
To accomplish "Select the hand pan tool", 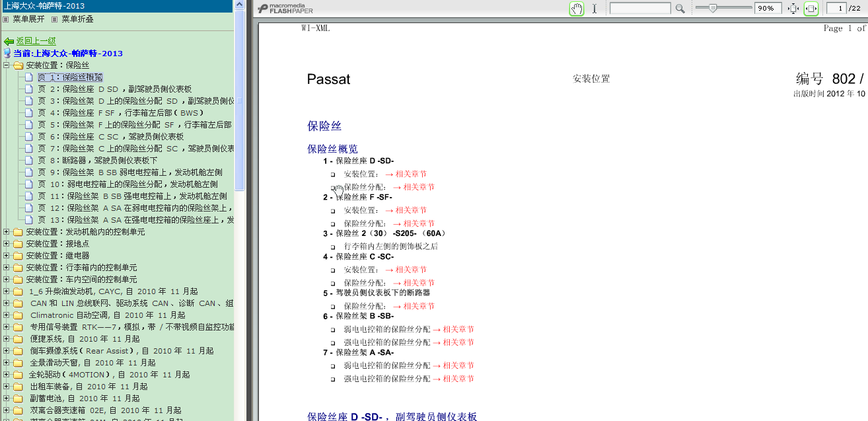I will pyautogui.click(x=577, y=9).
